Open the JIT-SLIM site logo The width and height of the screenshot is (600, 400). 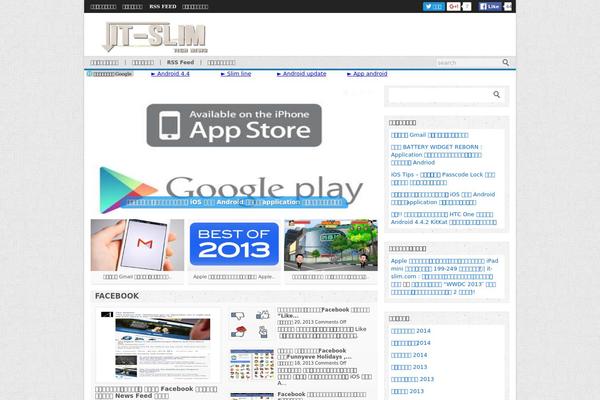click(x=155, y=37)
